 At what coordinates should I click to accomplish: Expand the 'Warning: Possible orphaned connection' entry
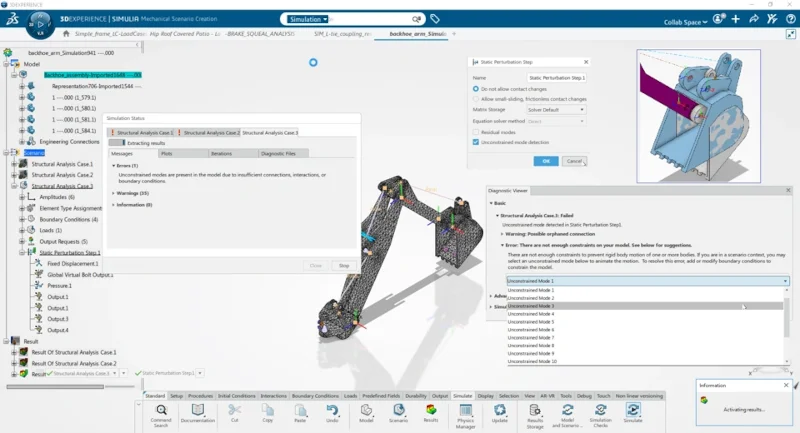point(502,234)
